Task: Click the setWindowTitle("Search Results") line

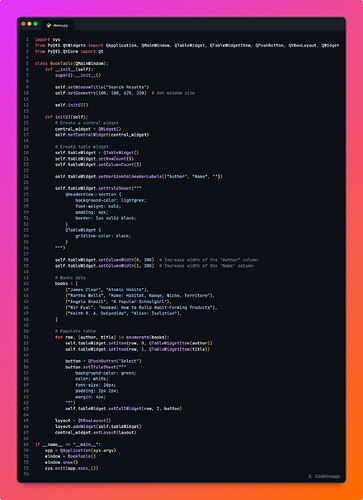Action: pos(102,87)
